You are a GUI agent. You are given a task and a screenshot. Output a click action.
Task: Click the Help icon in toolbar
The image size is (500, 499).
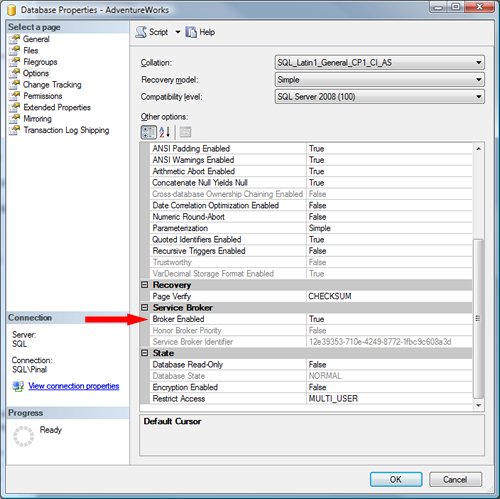pos(191,32)
